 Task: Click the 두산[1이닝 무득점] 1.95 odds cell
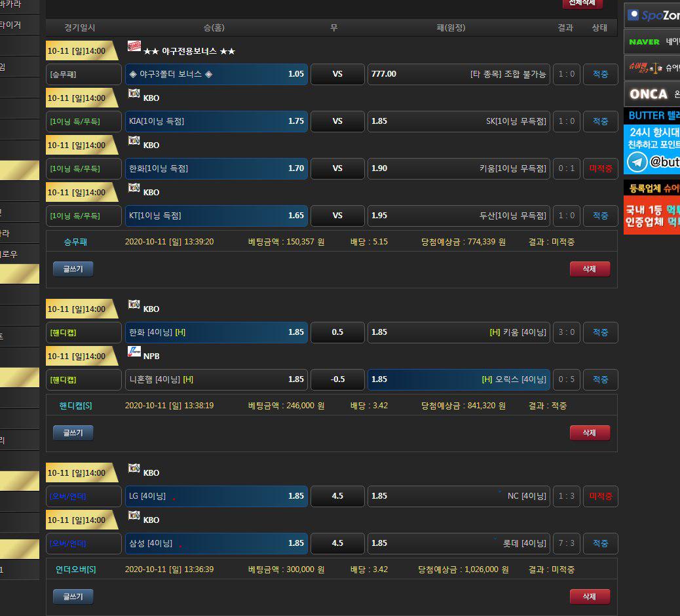point(459,216)
